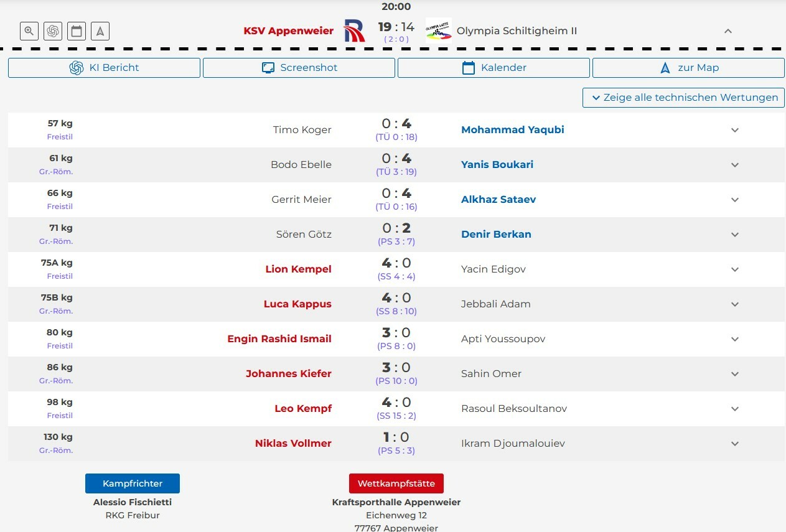Expand the 98 kg Leo Kempf bout
Screen dimensions: 786x532
coord(734,409)
